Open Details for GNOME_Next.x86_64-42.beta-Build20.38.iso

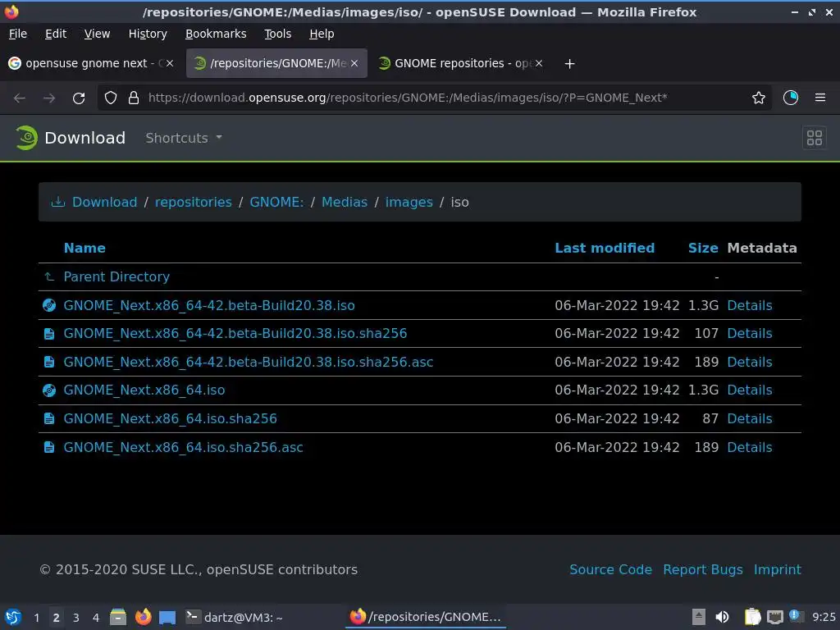click(750, 305)
